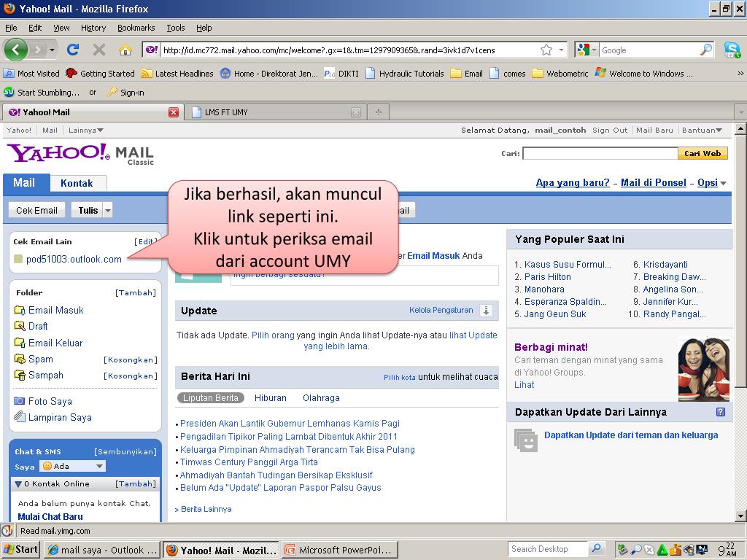Screen dimensions: 747x560
Task: Open the URL bar history dropdown
Action: [x=561, y=50]
